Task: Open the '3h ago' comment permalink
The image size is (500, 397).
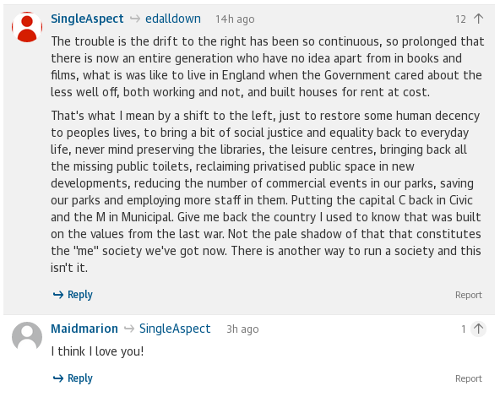Action: pos(242,329)
